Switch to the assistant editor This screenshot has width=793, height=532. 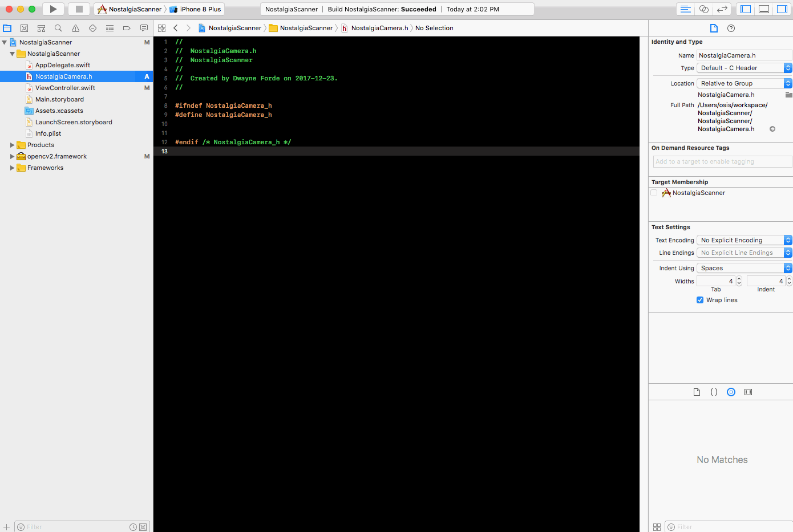coord(704,9)
